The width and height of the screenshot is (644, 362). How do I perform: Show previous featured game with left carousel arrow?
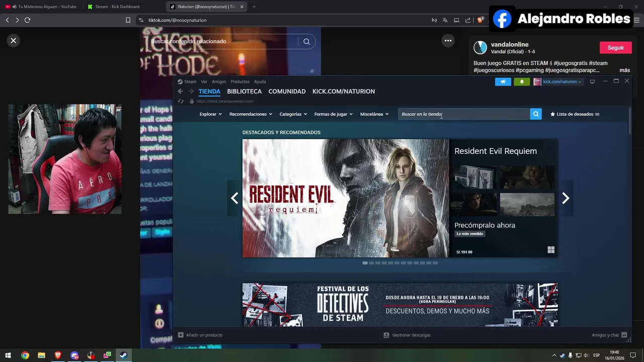tap(234, 198)
